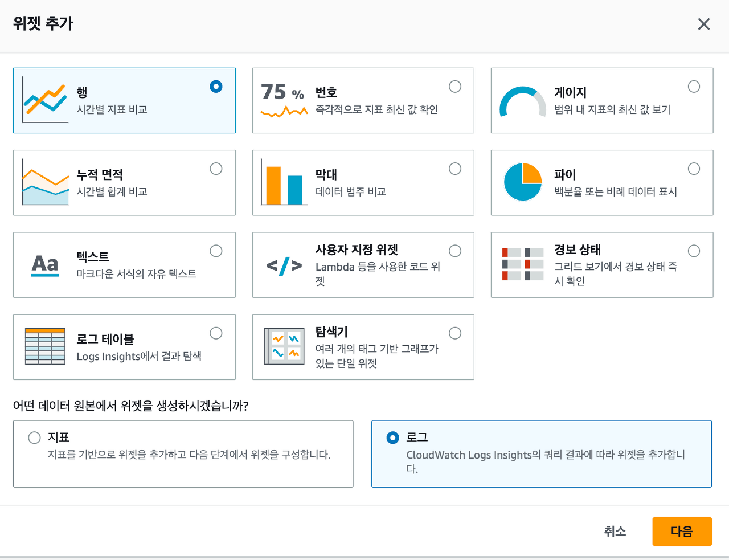Choose the 누적 면적 radio option
Image resolution: width=729 pixels, height=560 pixels.
pyautogui.click(x=216, y=169)
